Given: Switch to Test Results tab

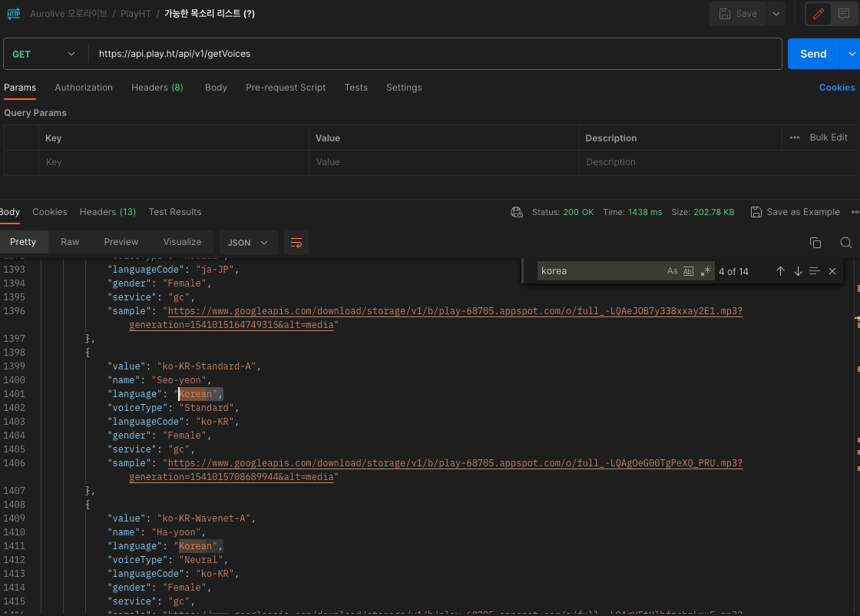Looking at the screenshot, I should click(x=175, y=212).
